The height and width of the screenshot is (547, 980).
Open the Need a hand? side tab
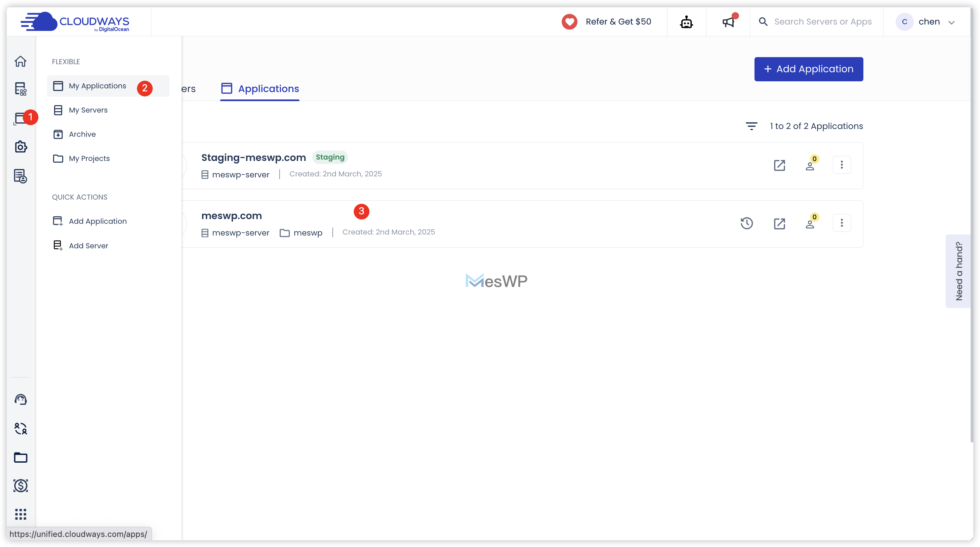[958, 271]
